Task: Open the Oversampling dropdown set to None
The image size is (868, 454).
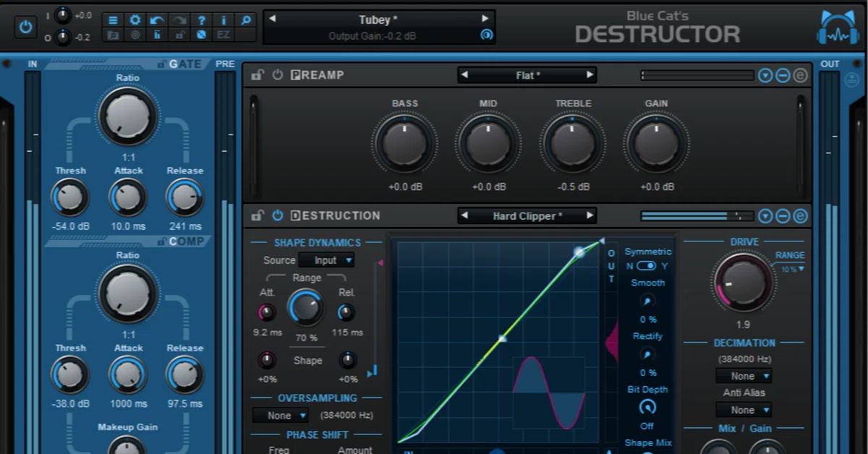Action: (x=280, y=416)
